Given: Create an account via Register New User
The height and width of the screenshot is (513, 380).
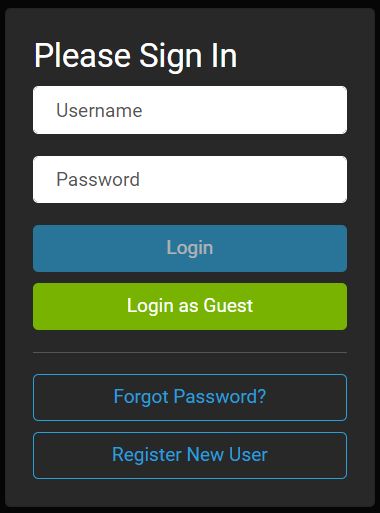Looking at the screenshot, I should [x=190, y=455].
